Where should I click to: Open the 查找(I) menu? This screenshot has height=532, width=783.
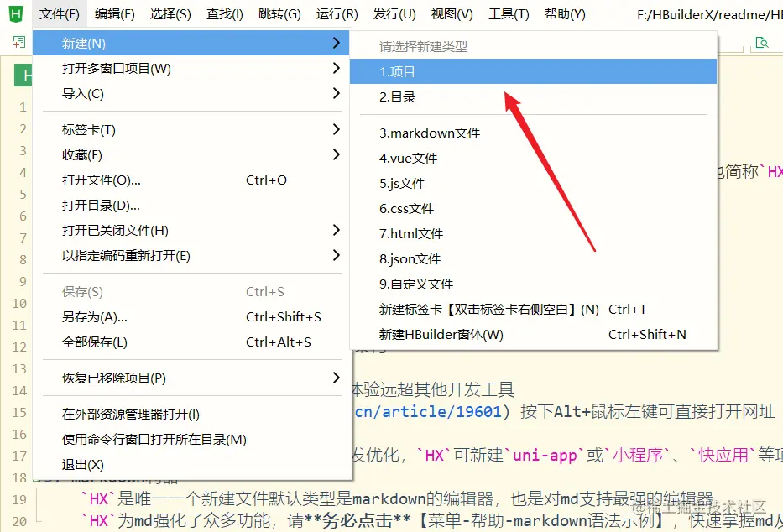[225, 14]
